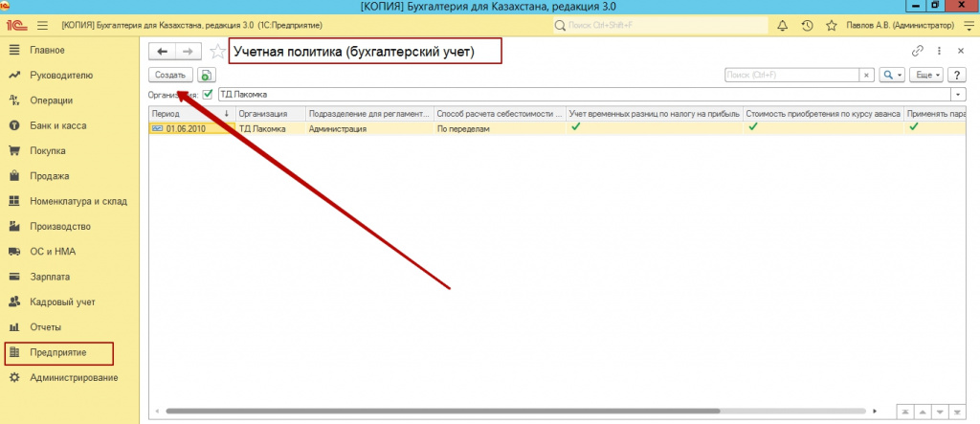The height and width of the screenshot is (424, 980).
Task: Open the 1C main menu hamburger icon
Action: click(x=42, y=26)
